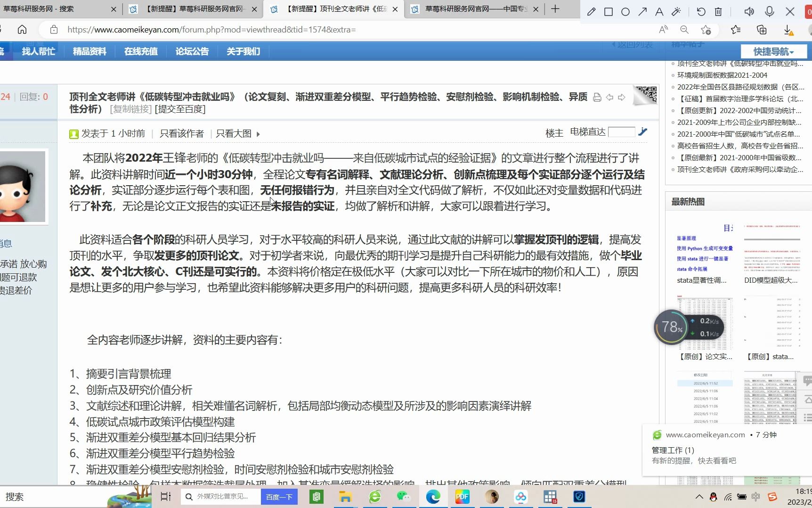Open the 2022年全国各区县路径规划数据 post
812x508 pixels.
740,87
